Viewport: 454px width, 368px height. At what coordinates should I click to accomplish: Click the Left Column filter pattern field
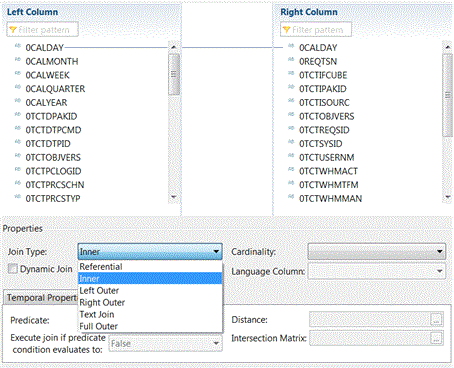(x=43, y=30)
